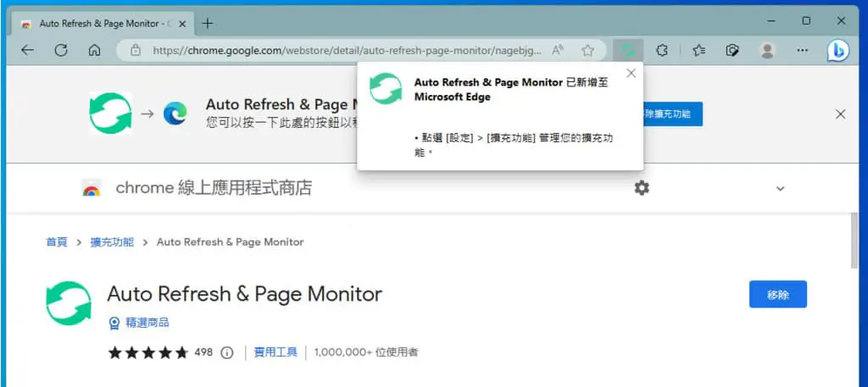
Task: Open the Extensions puzzle piece icon
Action: coord(661,50)
